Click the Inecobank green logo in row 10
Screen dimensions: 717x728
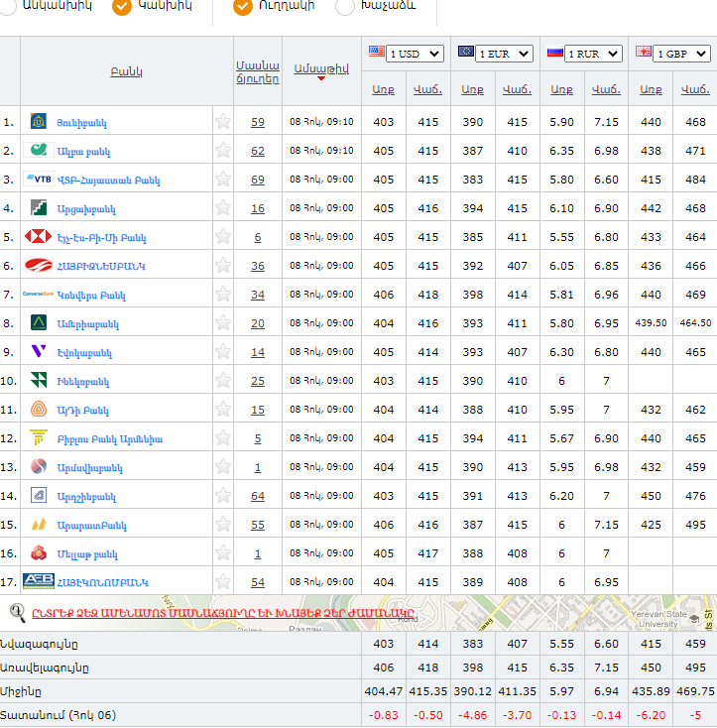point(39,380)
